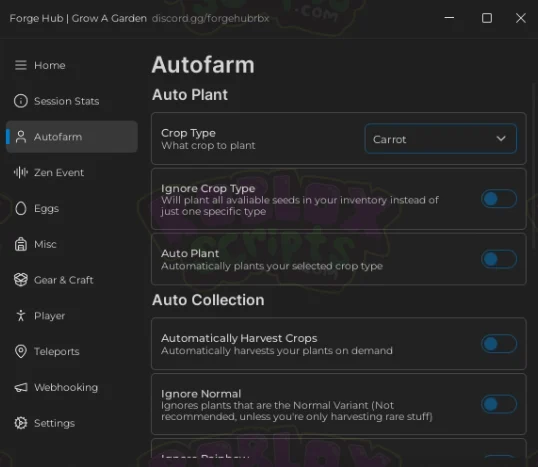Click the Settings gear icon
Image resolution: width=538 pixels, height=467 pixels.
[21, 423]
